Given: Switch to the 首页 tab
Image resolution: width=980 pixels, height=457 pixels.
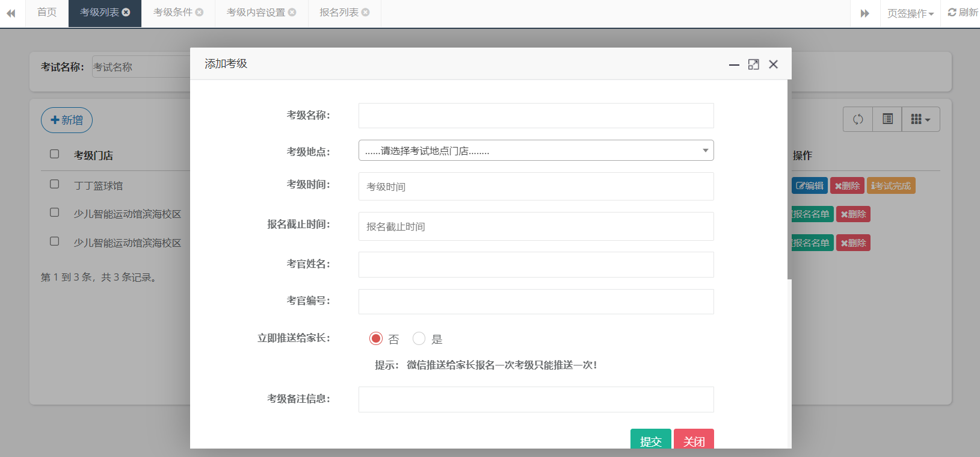Looking at the screenshot, I should [47, 13].
